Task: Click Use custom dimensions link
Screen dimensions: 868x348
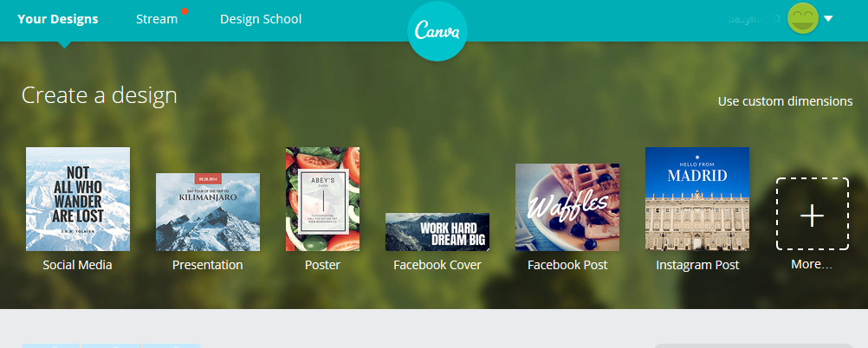Action: click(785, 102)
